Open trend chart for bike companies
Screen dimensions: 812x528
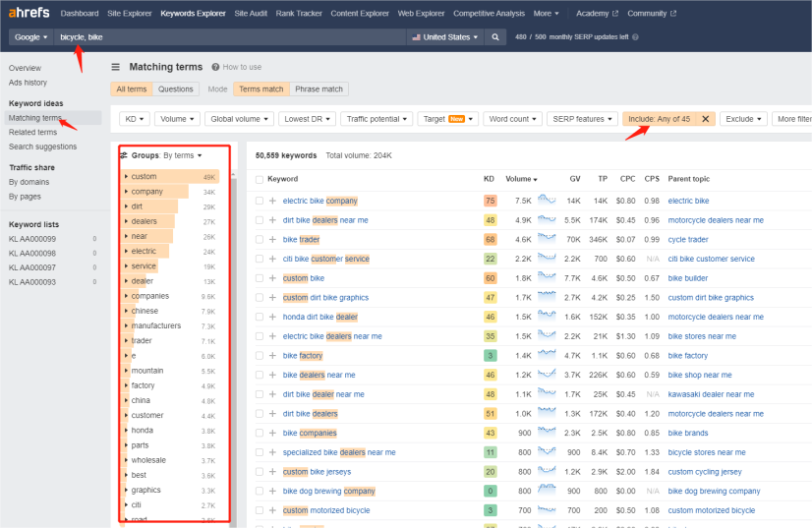point(547,433)
